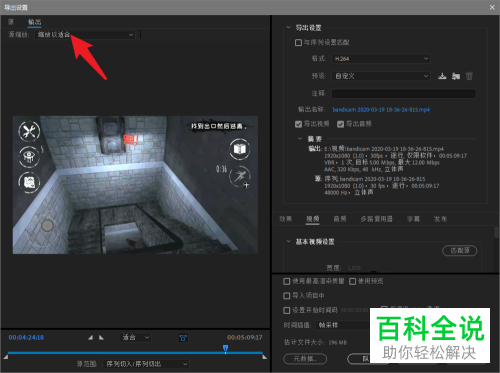Collapse the 摘要 summary section
Screen dimensions: 500x373
click(x=300, y=139)
